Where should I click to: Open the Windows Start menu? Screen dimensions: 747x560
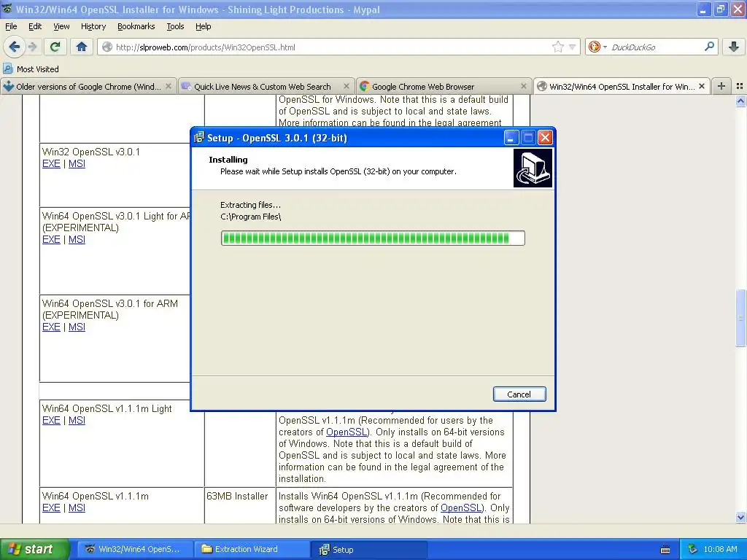tap(34, 549)
